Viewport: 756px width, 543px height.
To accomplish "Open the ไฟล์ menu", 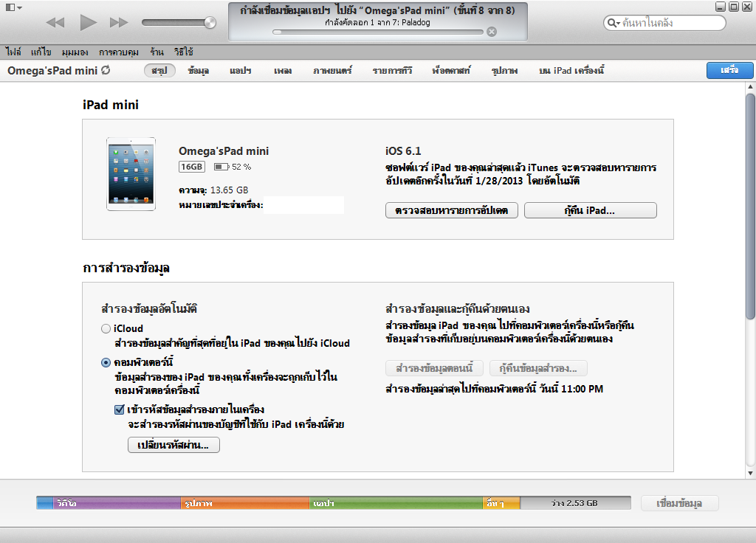I will pos(13,52).
